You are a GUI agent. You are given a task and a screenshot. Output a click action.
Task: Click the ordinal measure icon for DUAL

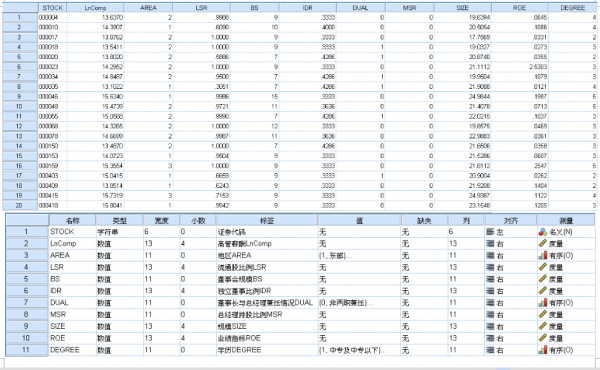coord(543,303)
